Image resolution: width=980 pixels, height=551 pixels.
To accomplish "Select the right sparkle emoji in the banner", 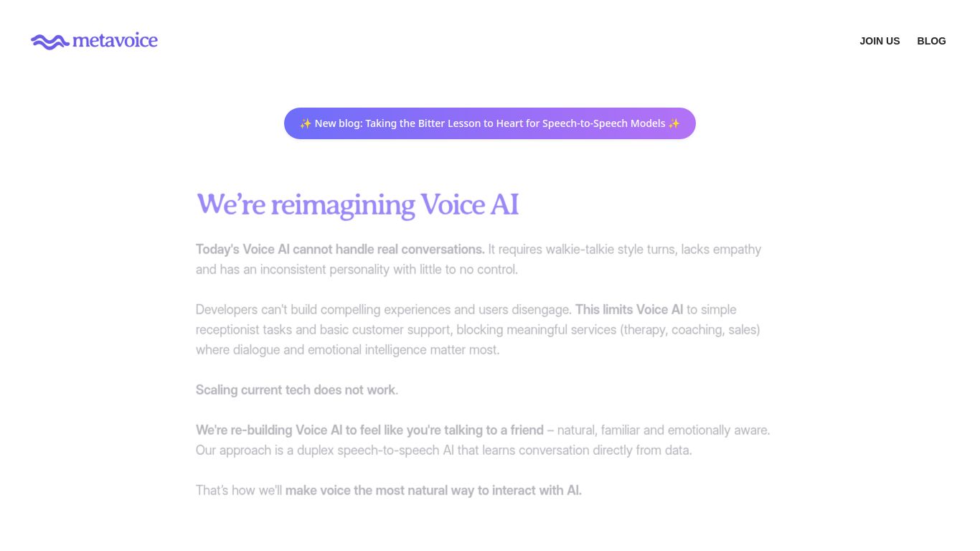I will 674,123.
